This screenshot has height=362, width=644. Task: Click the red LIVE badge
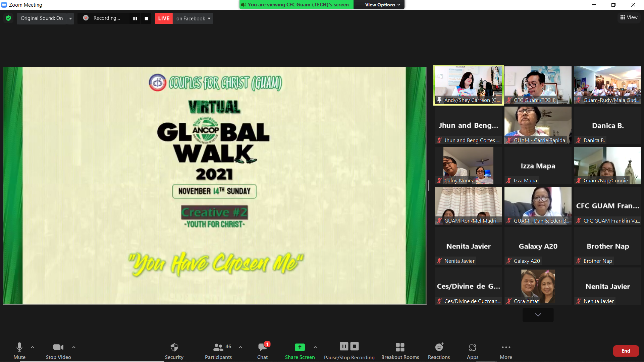tap(164, 18)
